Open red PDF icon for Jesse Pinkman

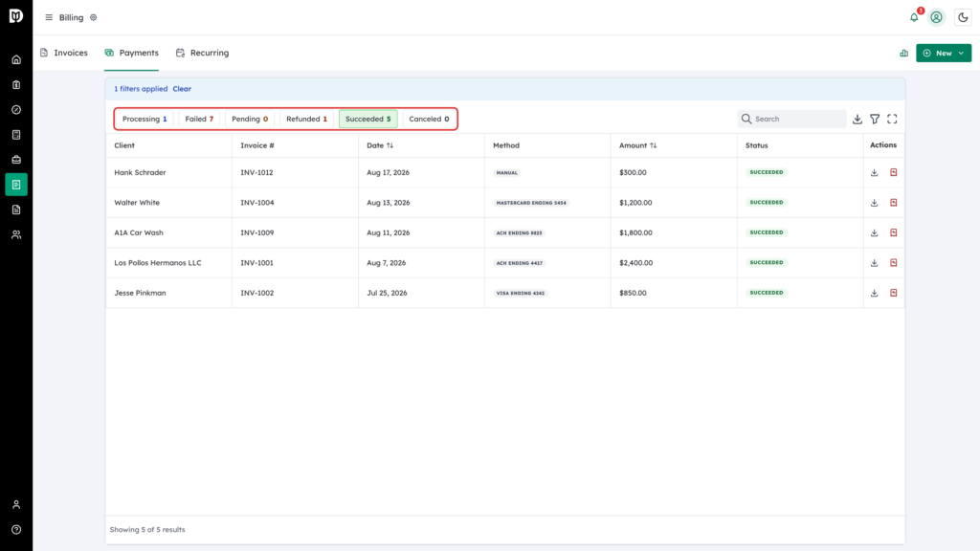pyautogui.click(x=893, y=293)
